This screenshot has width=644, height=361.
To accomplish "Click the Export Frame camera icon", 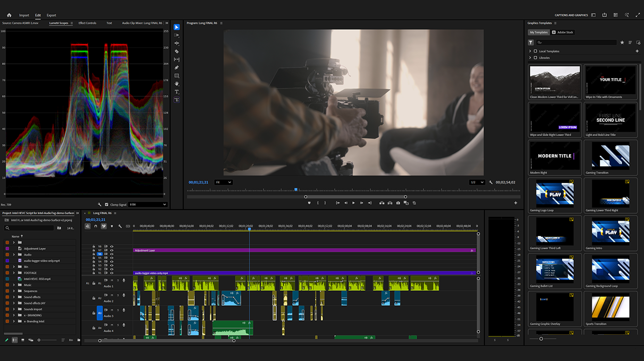I will coord(398,203).
